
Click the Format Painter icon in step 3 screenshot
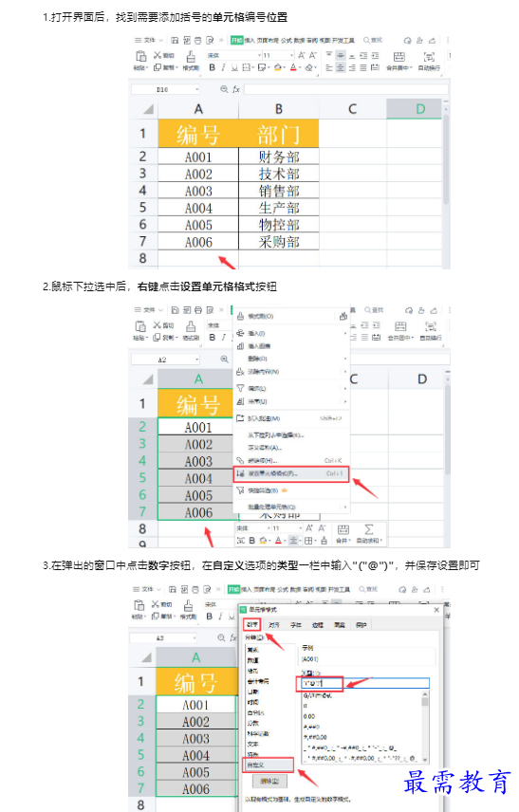click(189, 605)
